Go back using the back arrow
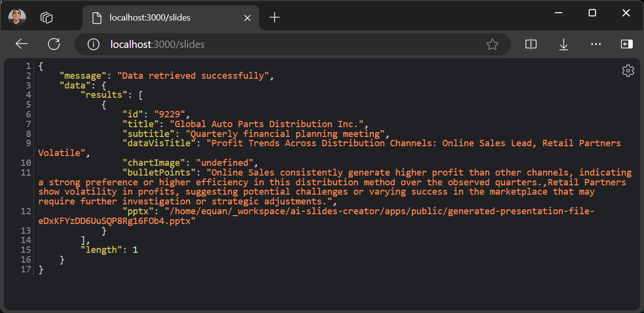The image size is (644, 313). 22,45
